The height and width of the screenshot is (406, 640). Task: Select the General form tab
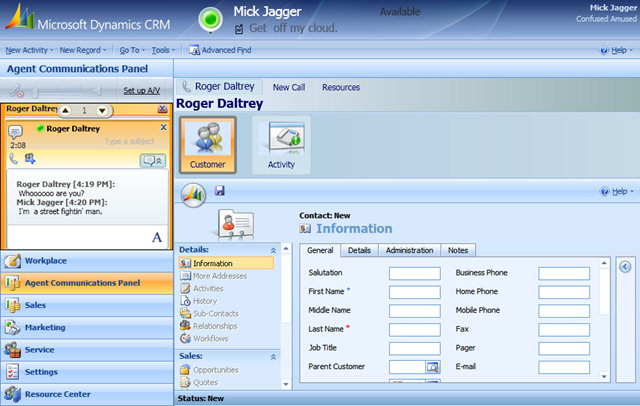click(320, 250)
